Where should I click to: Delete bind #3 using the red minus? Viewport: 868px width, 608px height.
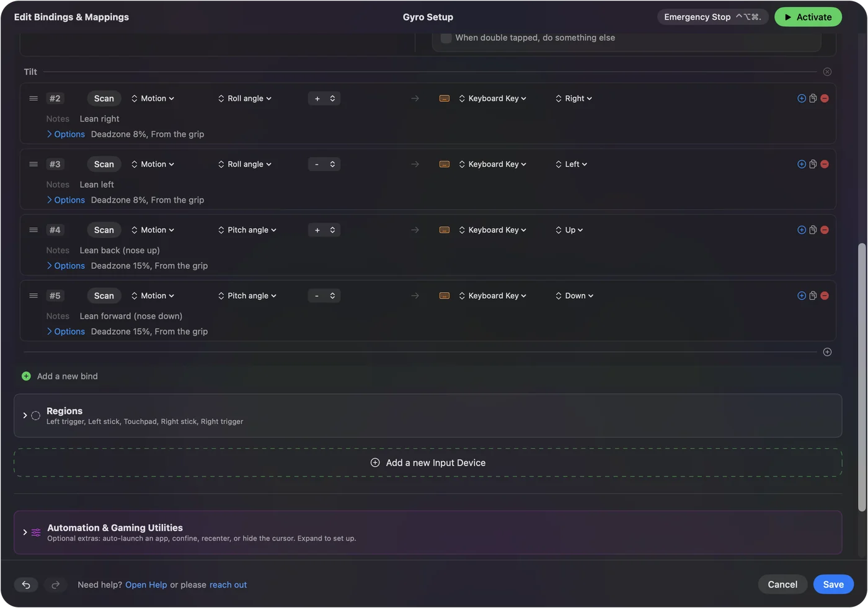(x=825, y=164)
